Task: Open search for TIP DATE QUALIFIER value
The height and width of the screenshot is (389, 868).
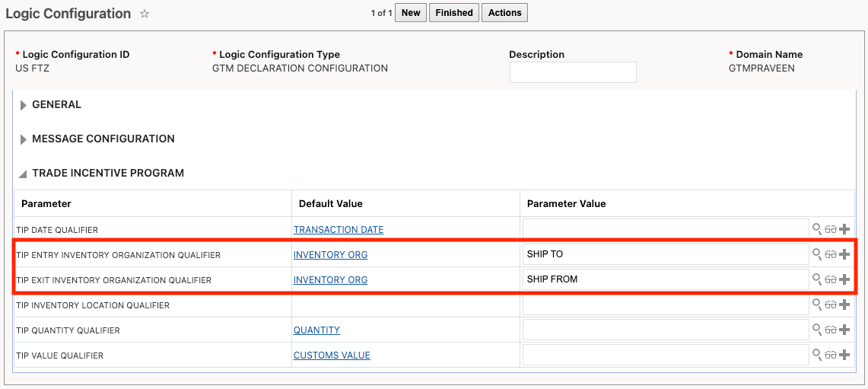Action: click(x=816, y=228)
